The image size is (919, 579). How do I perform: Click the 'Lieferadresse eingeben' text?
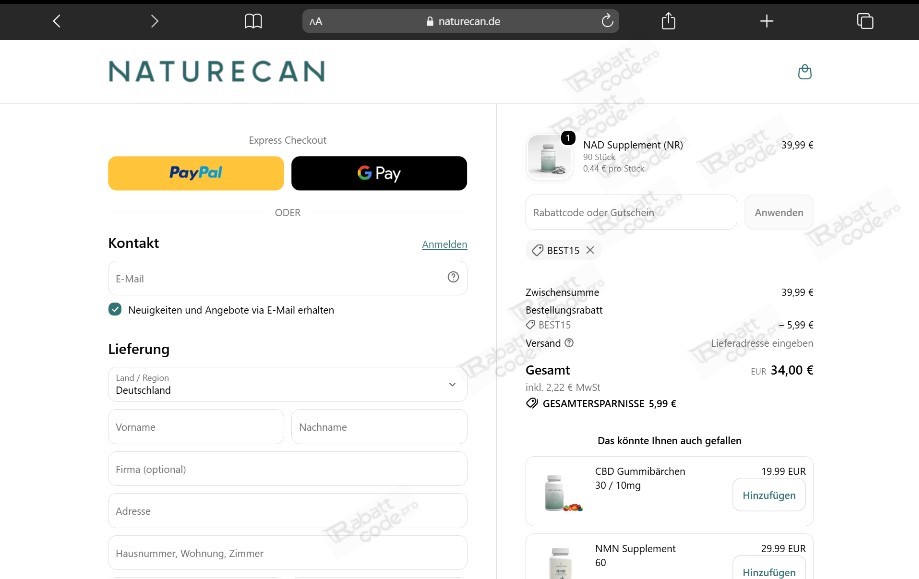pyautogui.click(x=762, y=343)
